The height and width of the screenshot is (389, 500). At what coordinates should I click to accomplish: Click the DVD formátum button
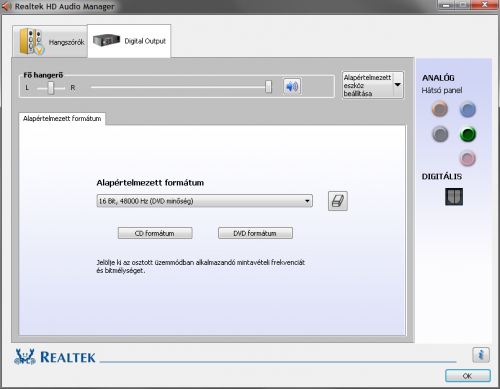255,233
